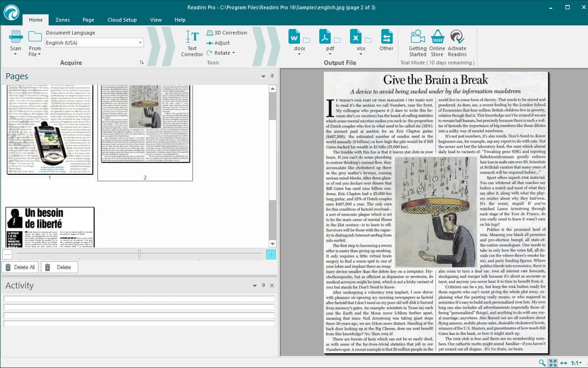Select docx Word output icon
Viewport: 588px width, 368px height.
click(x=294, y=37)
